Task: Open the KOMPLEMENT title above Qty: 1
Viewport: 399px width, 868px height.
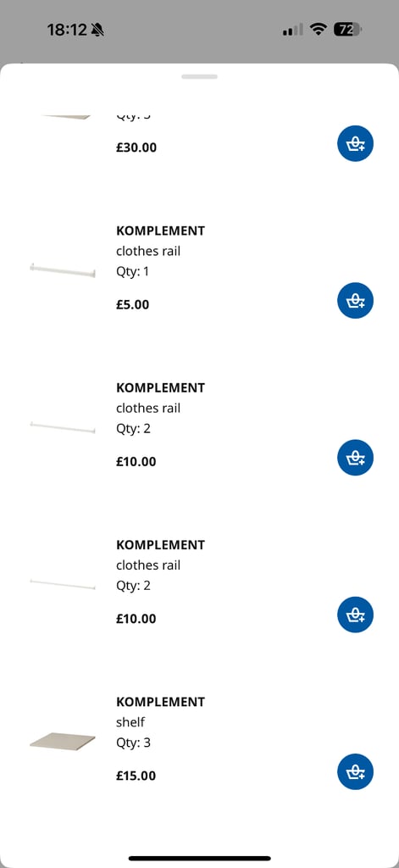Action: [x=160, y=231]
